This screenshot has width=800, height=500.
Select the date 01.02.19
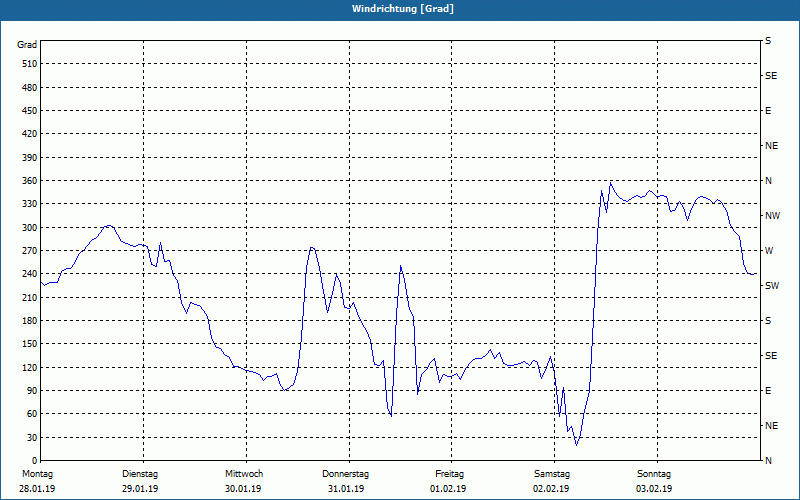pos(448,489)
